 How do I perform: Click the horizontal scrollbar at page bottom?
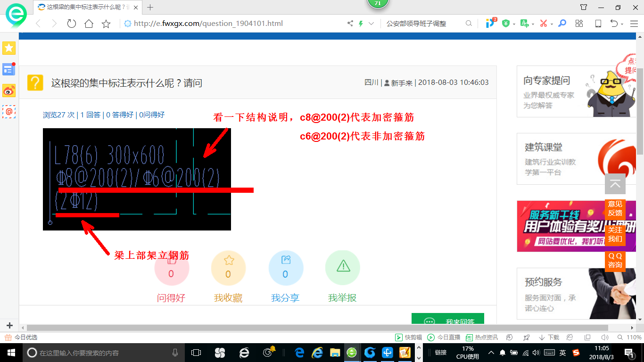click(317, 328)
